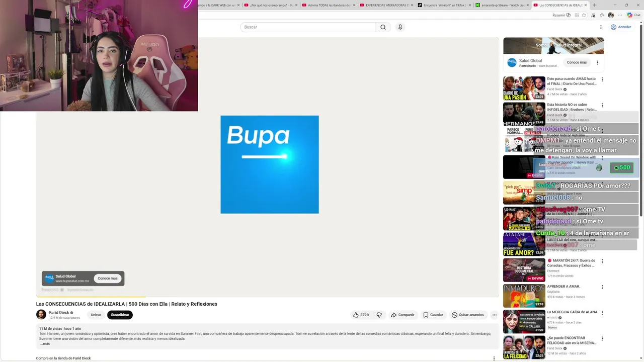Click the page vertical scrollbar

(641, 121)
